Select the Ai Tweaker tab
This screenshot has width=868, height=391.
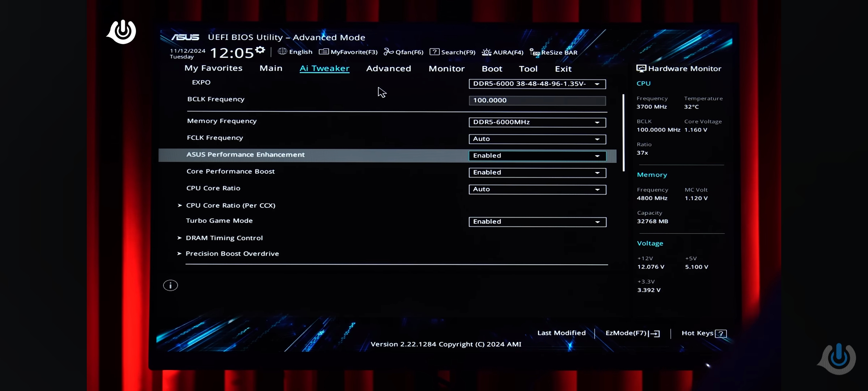coord(324,68)
